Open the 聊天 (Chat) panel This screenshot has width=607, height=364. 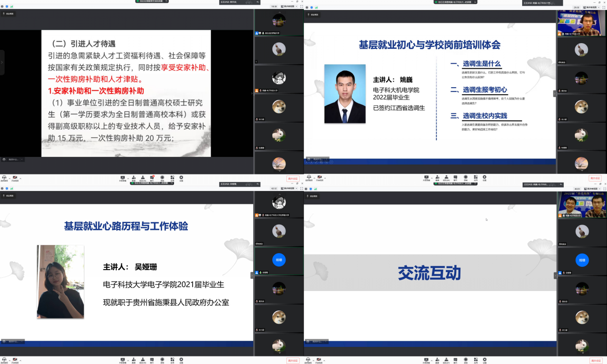151,177
